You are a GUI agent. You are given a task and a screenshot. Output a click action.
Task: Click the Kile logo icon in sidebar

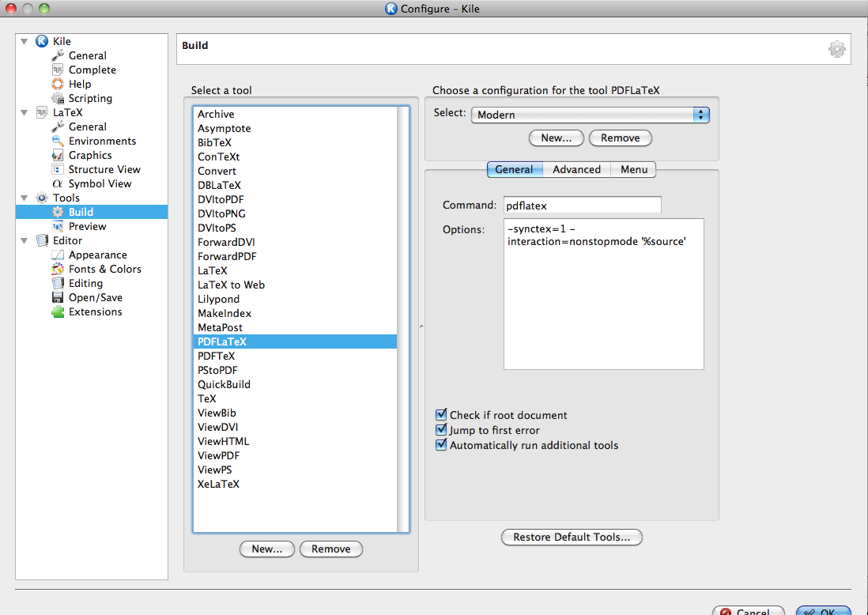(42, 41)
